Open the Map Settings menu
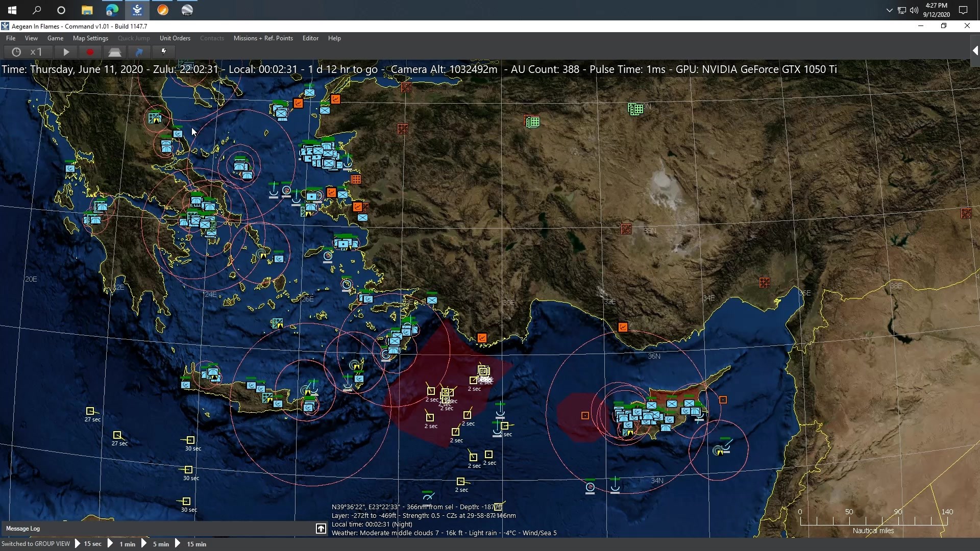The image size is (980, 551). [90, 38]
